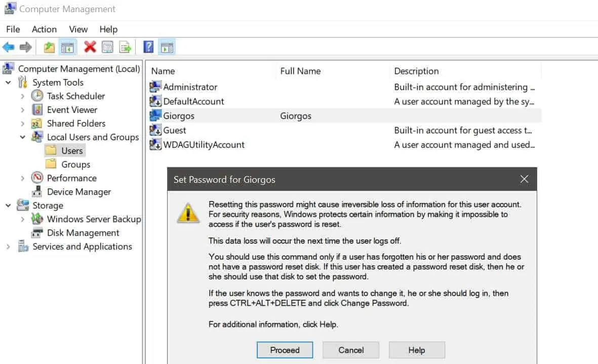Collapse the Local Users and Groups node
The width and height of the screenshot is (598, 364).
[22, 137]
